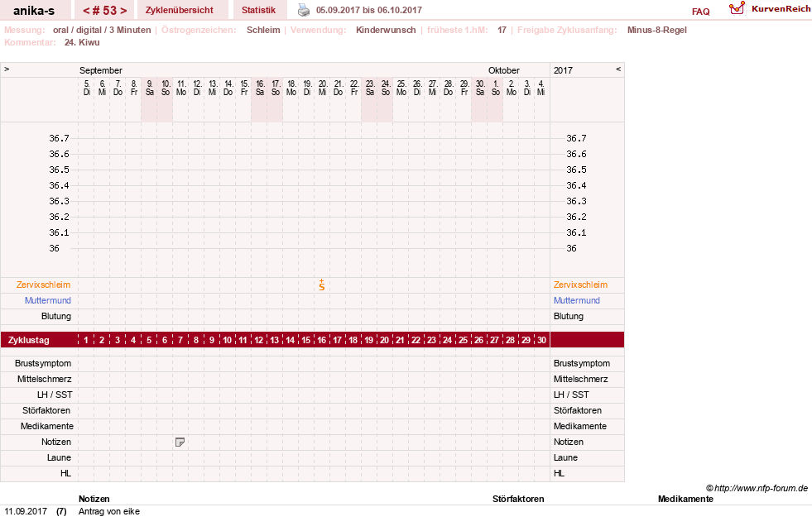This screenshot has height=531, width=812.
Task: Click the Störfaktoren heading below the chart
Action: (518, 499)
